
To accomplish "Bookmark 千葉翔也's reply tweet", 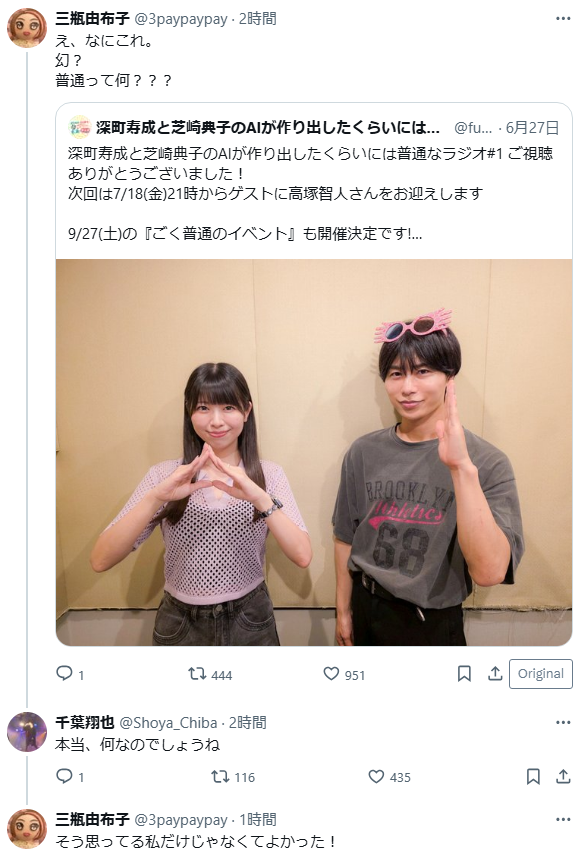I will [533, 777].
